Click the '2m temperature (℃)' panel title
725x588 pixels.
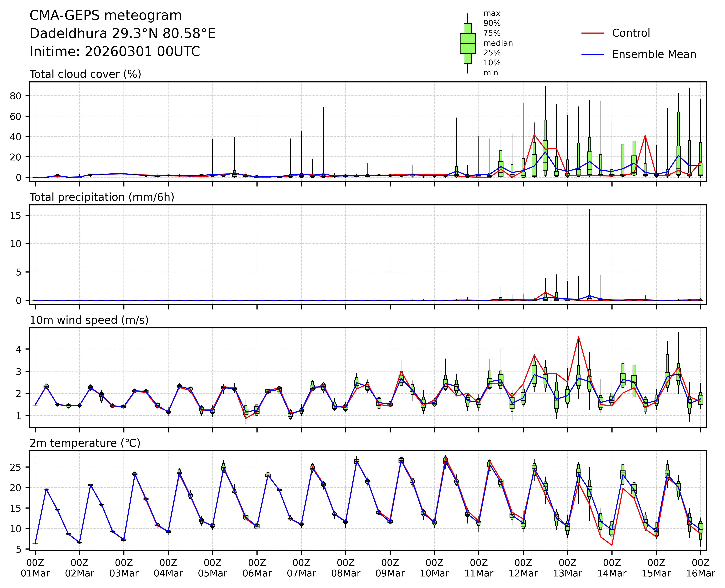pyautogui.click(x=85, y=443)
